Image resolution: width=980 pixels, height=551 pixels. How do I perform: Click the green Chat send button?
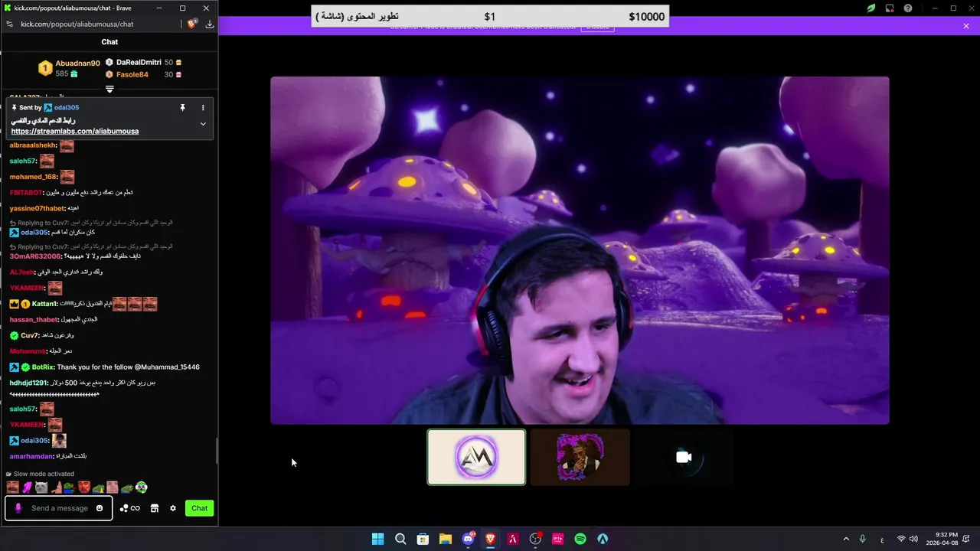click(199, 508)
